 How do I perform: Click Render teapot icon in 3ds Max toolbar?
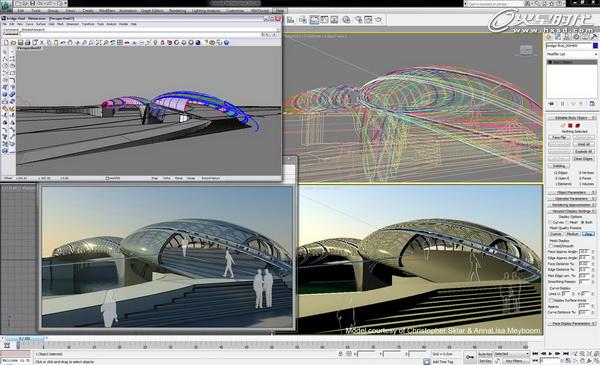click(378, 20)
